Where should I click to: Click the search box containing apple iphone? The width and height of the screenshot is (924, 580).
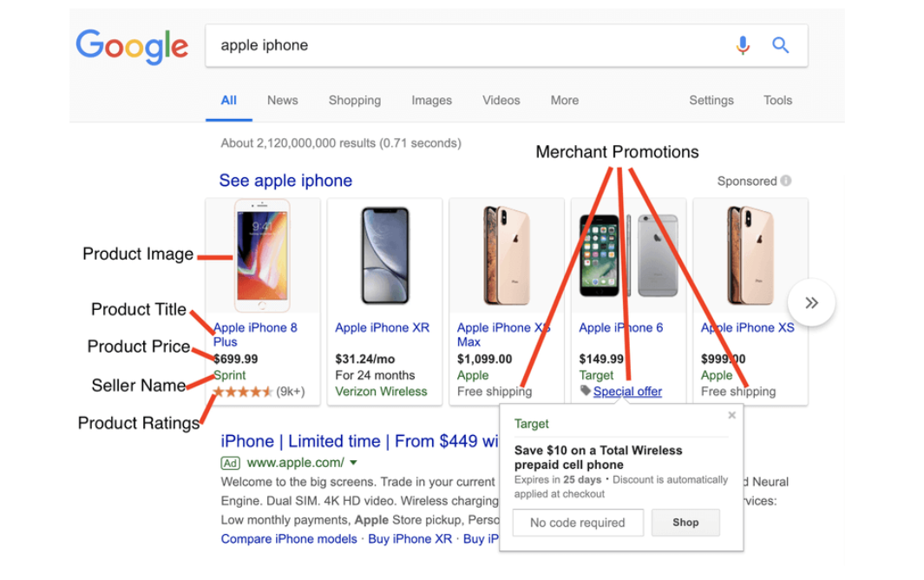[x=469, y=45]
